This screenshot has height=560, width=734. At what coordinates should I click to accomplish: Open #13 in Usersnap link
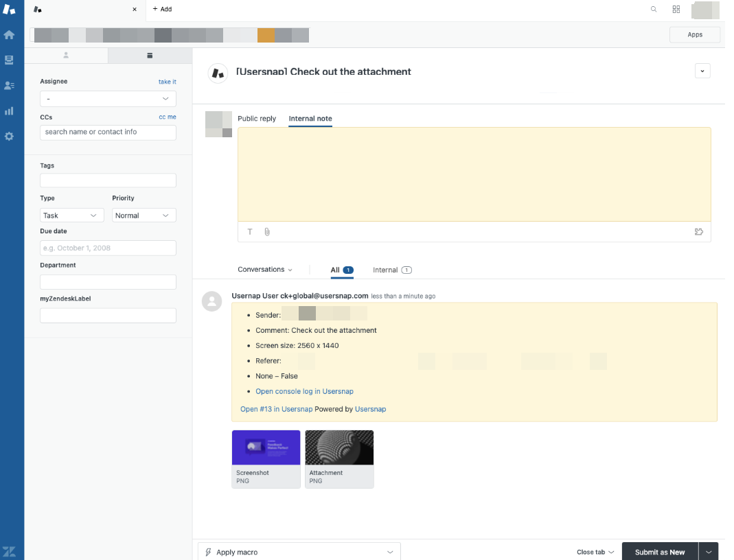(276, 409)
